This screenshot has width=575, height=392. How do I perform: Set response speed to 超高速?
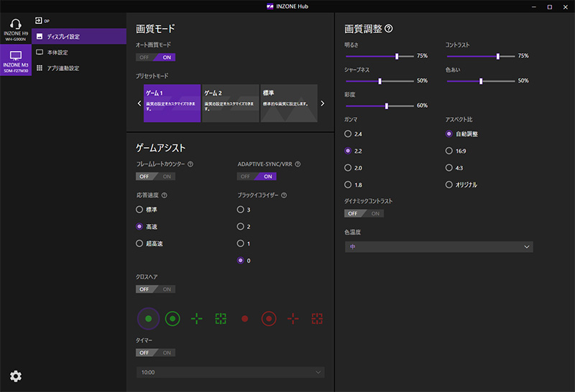(139, 243)
